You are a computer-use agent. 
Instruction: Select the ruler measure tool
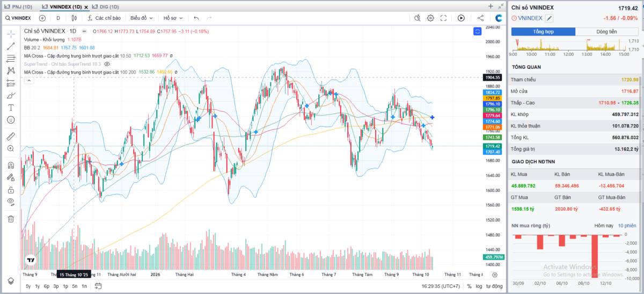[x=11, y=136]
